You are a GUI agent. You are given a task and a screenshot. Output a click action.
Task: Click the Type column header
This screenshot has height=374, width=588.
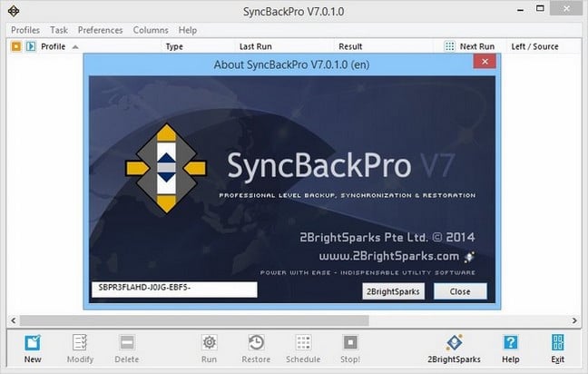coord(174,46)
